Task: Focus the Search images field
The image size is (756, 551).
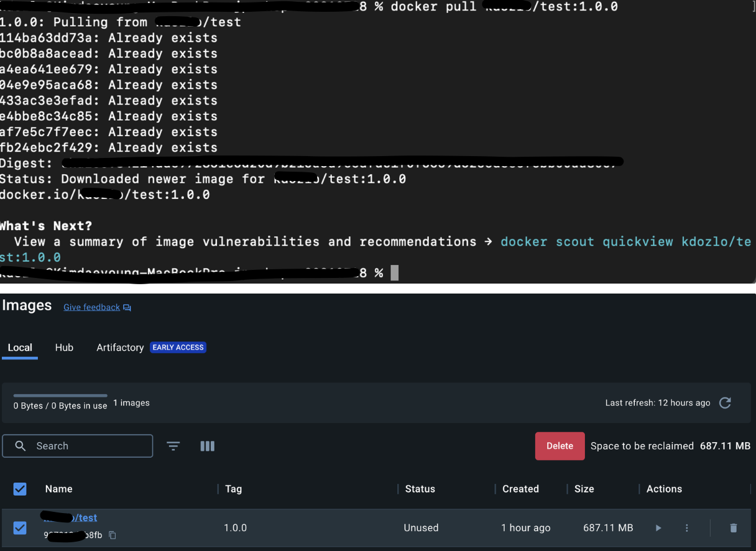Action: click(78, 446)
